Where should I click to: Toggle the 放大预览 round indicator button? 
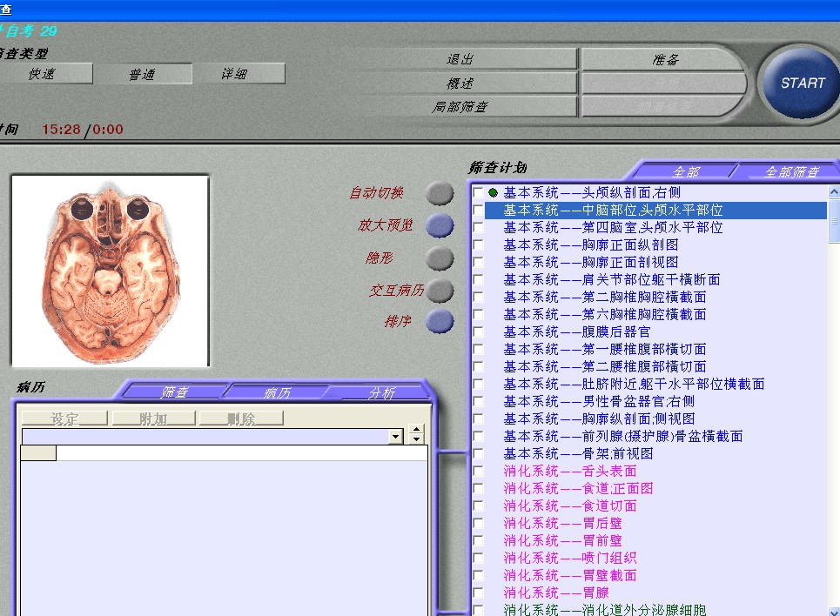[440, 225]
